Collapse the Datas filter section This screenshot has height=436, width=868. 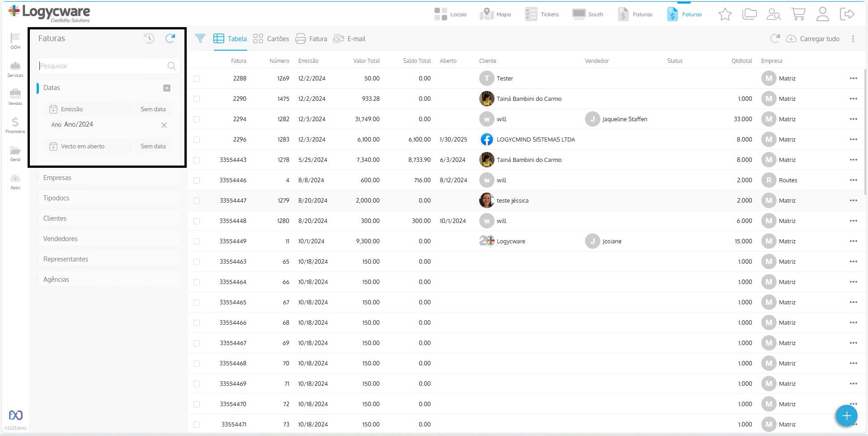[x=167, y=88]
